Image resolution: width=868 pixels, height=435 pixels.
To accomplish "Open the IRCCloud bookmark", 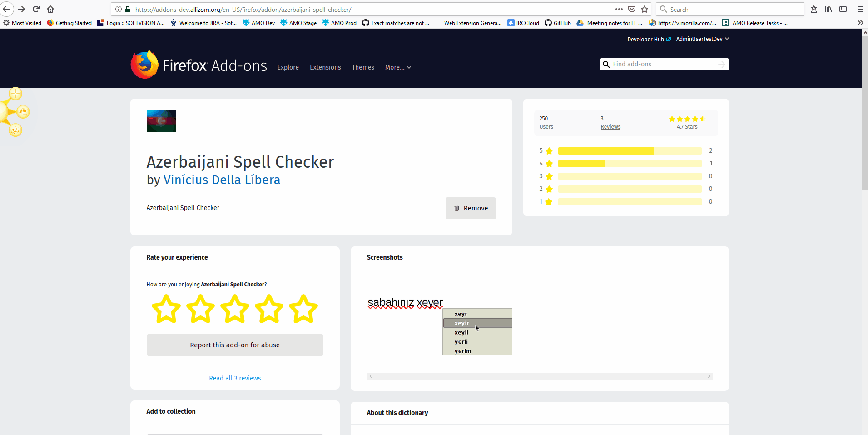I will pyautogui.click(x=523, y=23).
